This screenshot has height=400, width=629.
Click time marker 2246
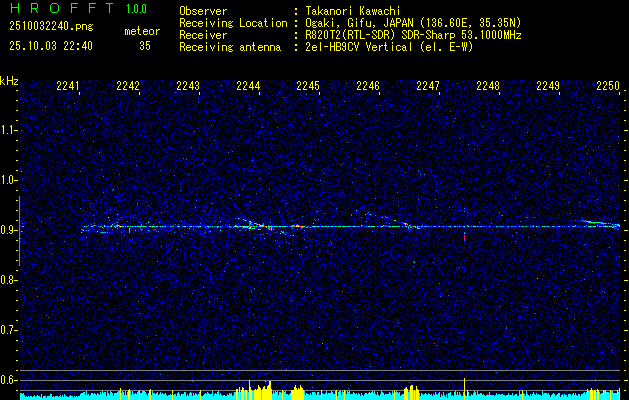368,85
